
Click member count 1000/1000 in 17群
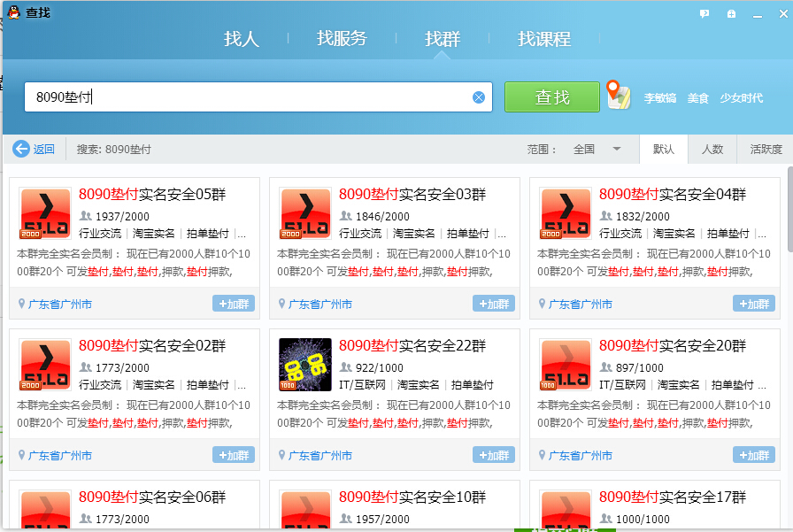[643, 519]
